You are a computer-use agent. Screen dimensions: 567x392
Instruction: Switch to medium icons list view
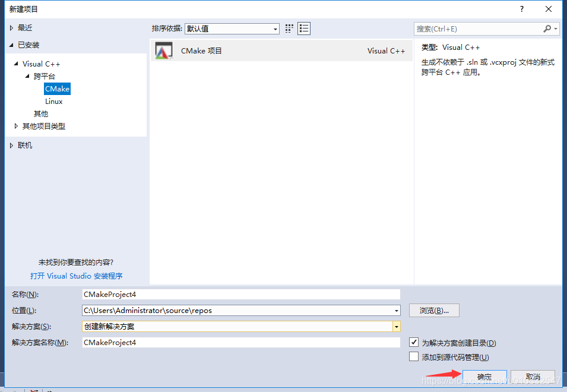click(304, 29)
